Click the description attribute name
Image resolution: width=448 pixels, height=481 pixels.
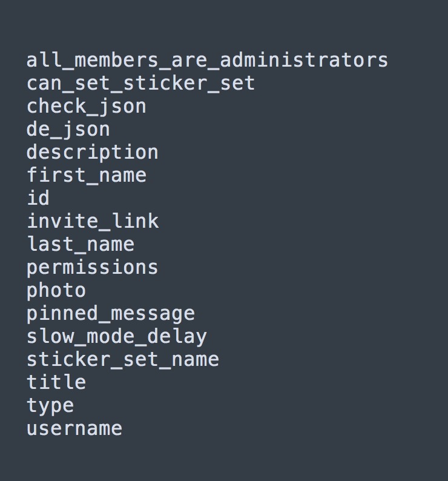(x=92, y=152)
